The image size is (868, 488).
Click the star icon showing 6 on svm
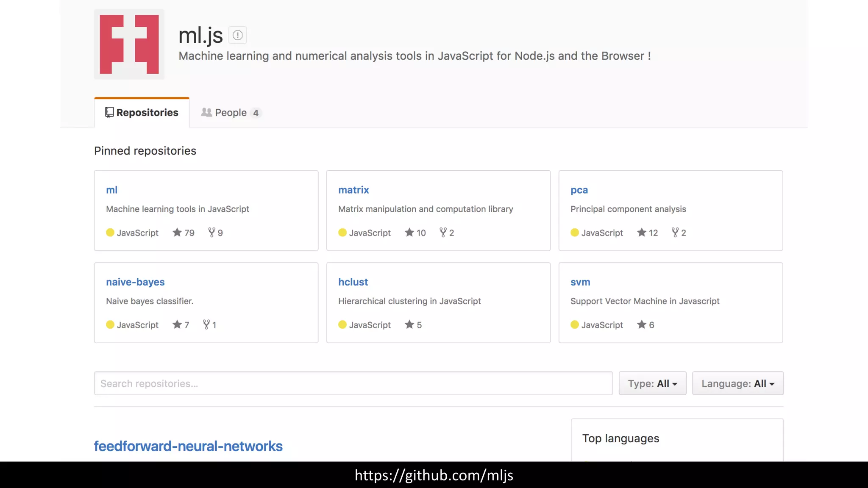click(642, 324)
